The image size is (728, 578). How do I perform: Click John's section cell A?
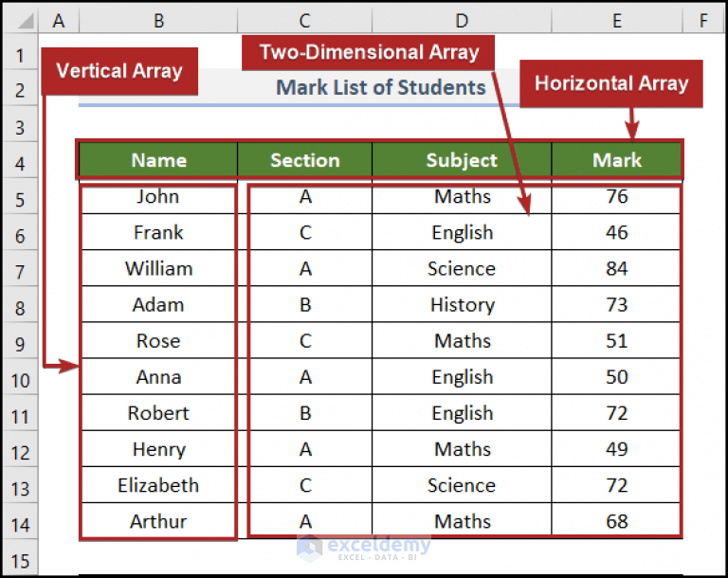pyautogui.click(x=304, y=196)
